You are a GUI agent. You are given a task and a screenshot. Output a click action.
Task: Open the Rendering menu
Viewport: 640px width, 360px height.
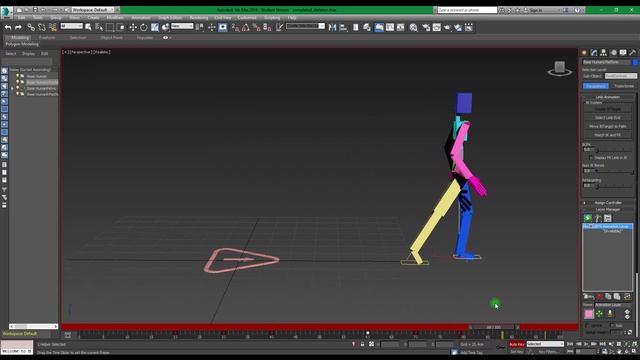199,18
